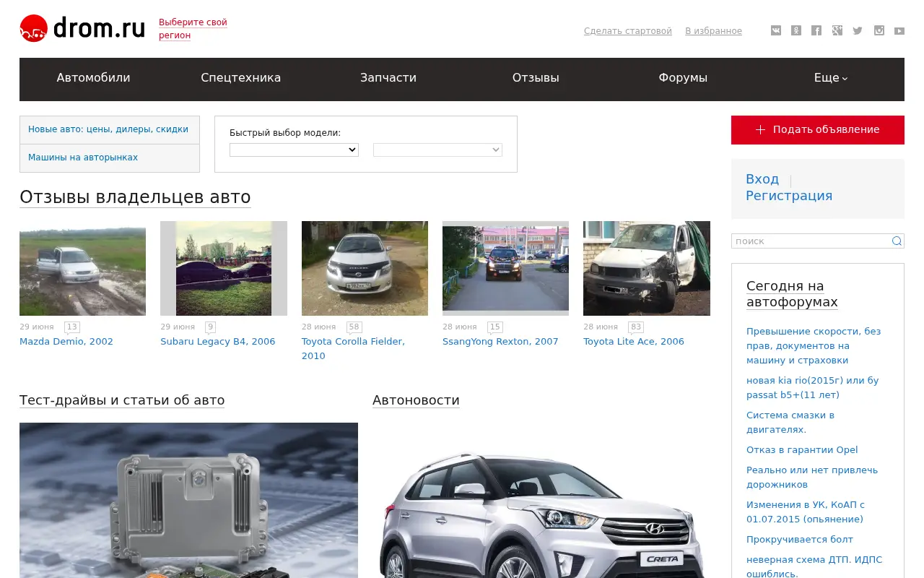The image size is (924, 578).
Task: Open Toyota Corolla Fielder, 2010 link
Action: point(353,349)
